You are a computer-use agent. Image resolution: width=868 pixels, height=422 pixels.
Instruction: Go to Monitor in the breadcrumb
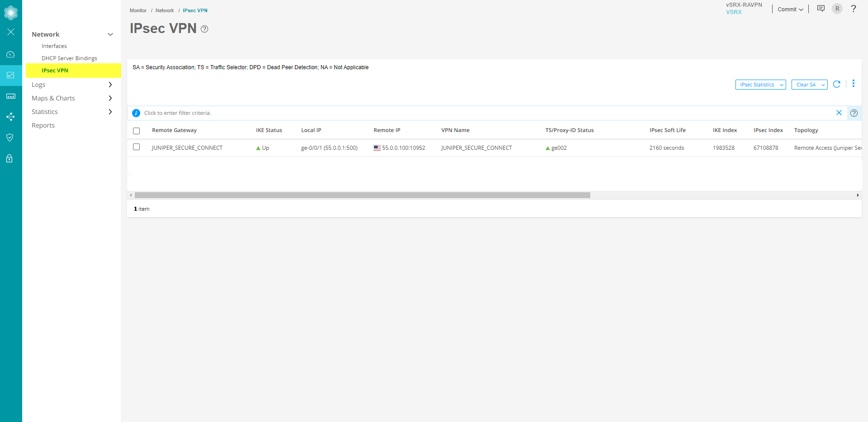coord(138,10)
